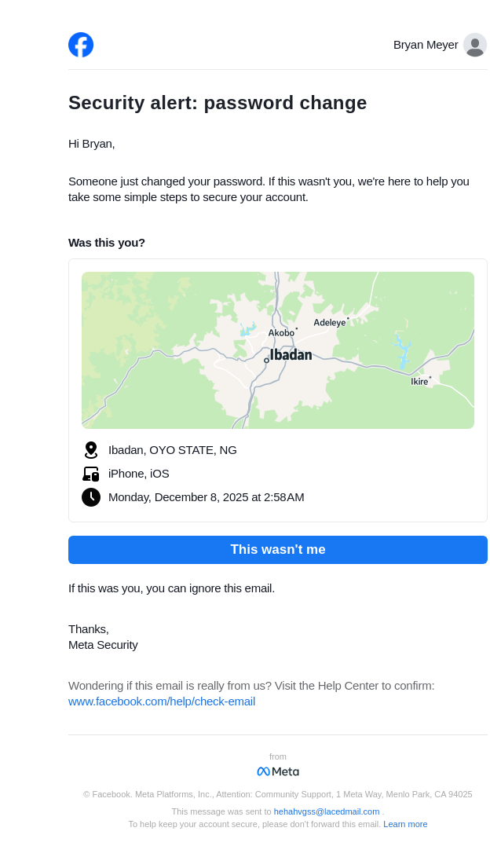This screenshot has width=490, height=868.
Task: Click the Adeleye label on the map
Action: pos(330,323)
